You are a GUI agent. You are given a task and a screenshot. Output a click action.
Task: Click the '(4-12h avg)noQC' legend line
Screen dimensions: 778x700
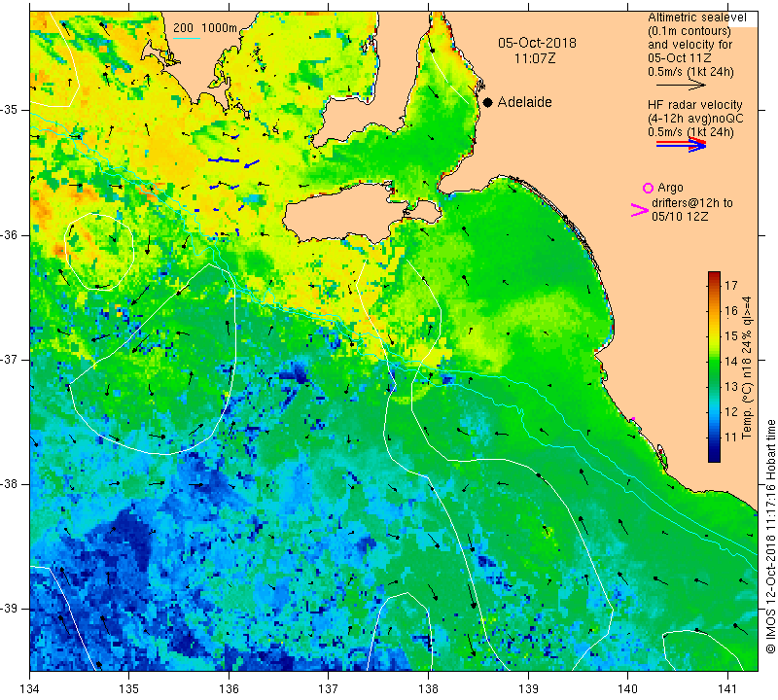point(695,119)
